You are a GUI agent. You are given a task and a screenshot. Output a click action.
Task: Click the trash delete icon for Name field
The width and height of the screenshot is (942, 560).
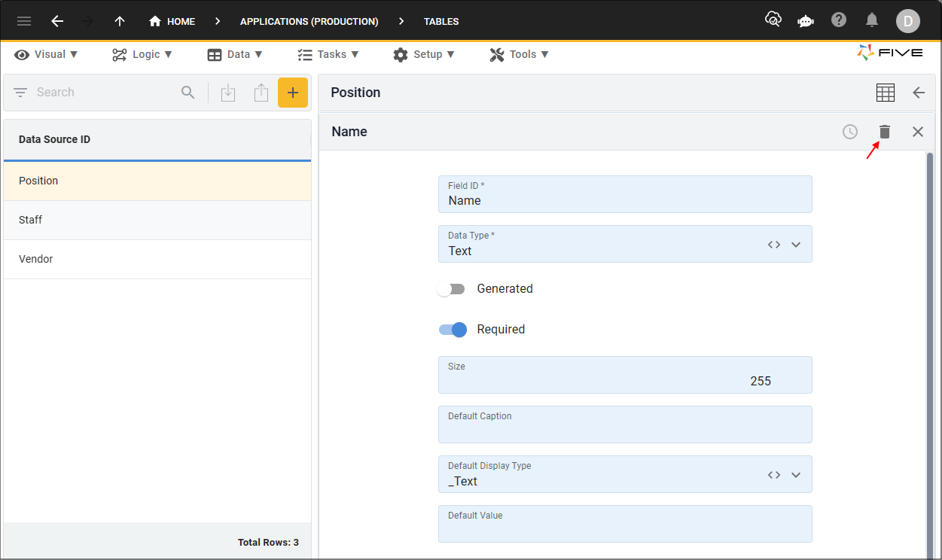[x=885, y=132]
